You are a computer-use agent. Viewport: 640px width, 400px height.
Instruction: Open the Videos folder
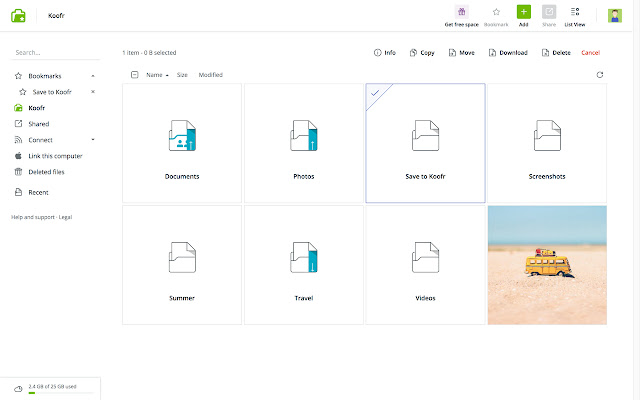tap(425, 265)
